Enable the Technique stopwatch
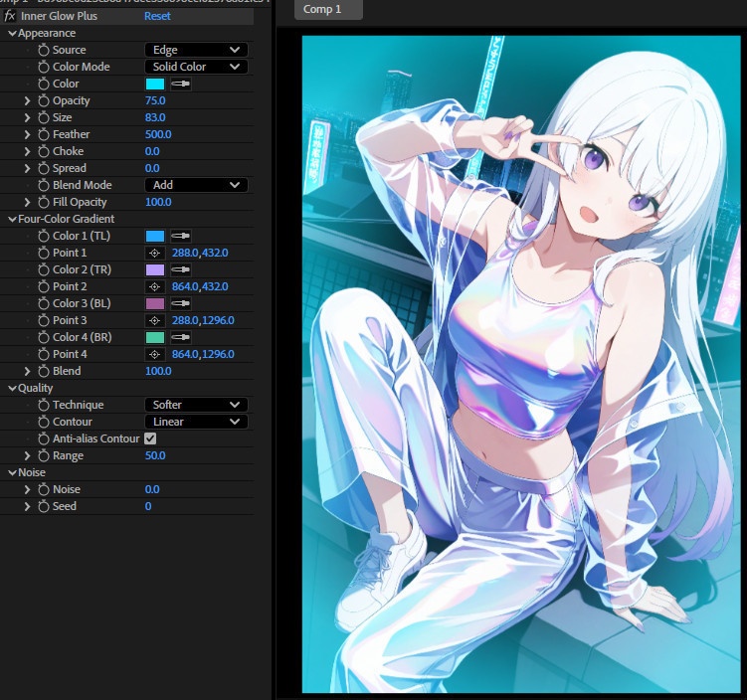This screenshot has width=747, height=700. tap(44, 405)
